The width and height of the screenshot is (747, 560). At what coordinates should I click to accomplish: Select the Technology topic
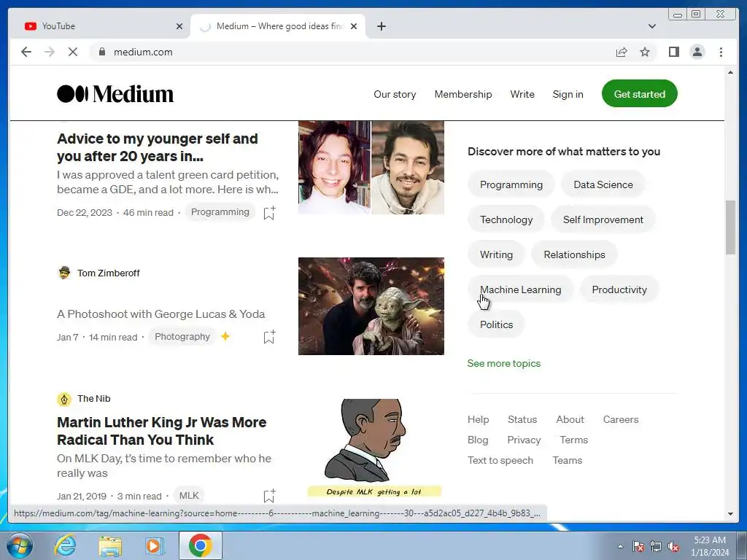pyautogui.click(x=506, y=219)
